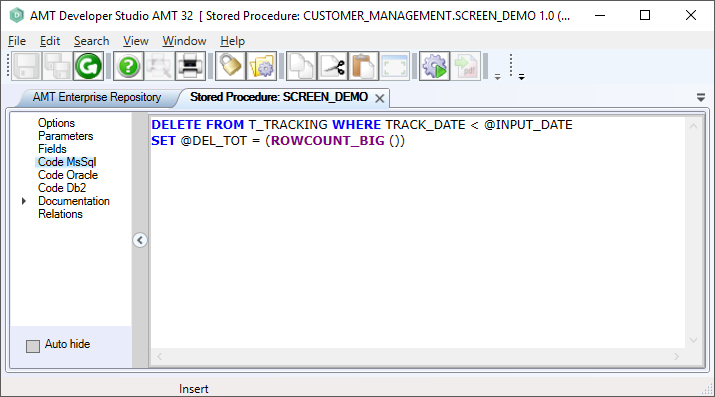Open the Search menu
Viewport: 715px width, 397px height.
(92, 41)
